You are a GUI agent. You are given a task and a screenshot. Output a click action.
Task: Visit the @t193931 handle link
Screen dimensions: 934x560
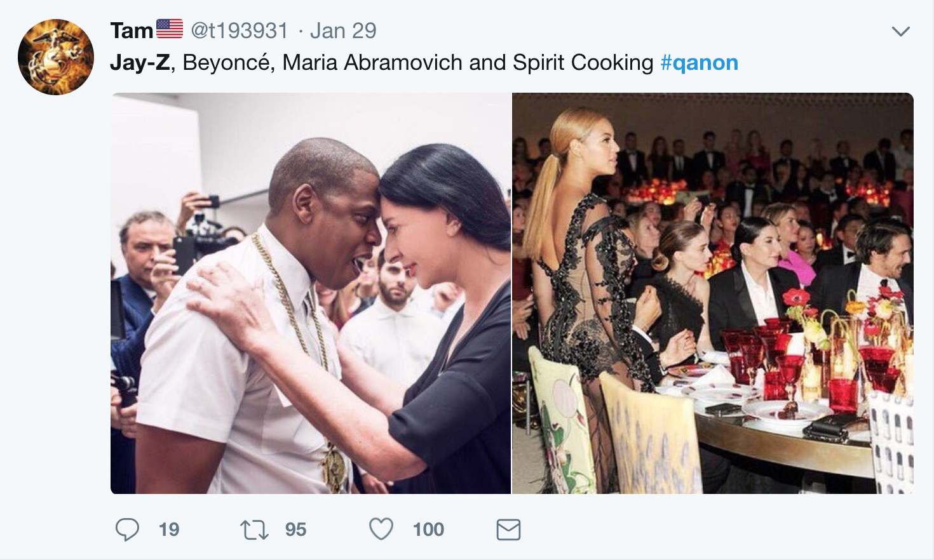(x=240, y=30)
